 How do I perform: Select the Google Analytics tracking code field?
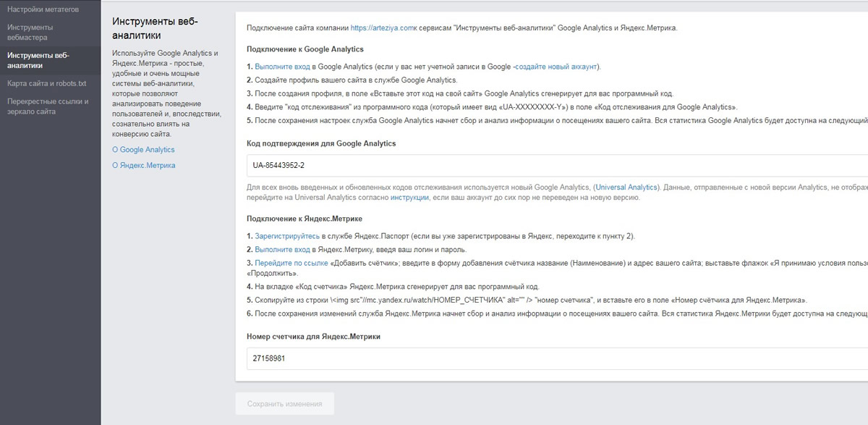point(506,167)
